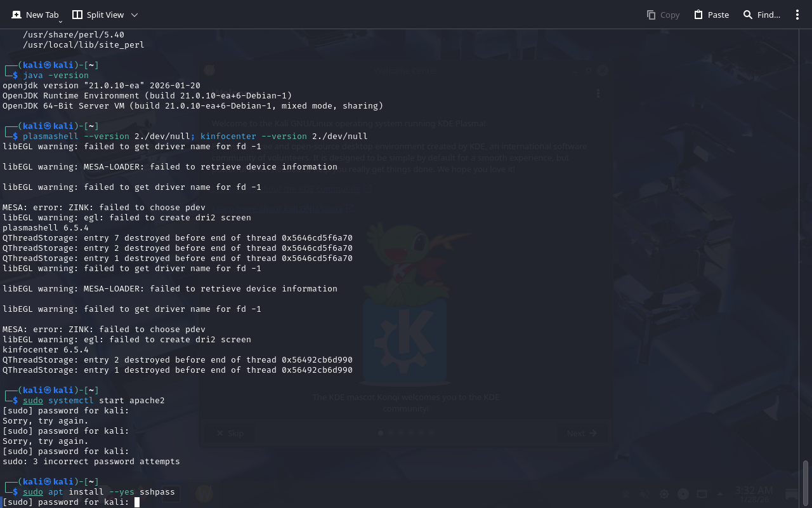Click the 'plasmashell 6.5.4' output line

coord(46,228)
